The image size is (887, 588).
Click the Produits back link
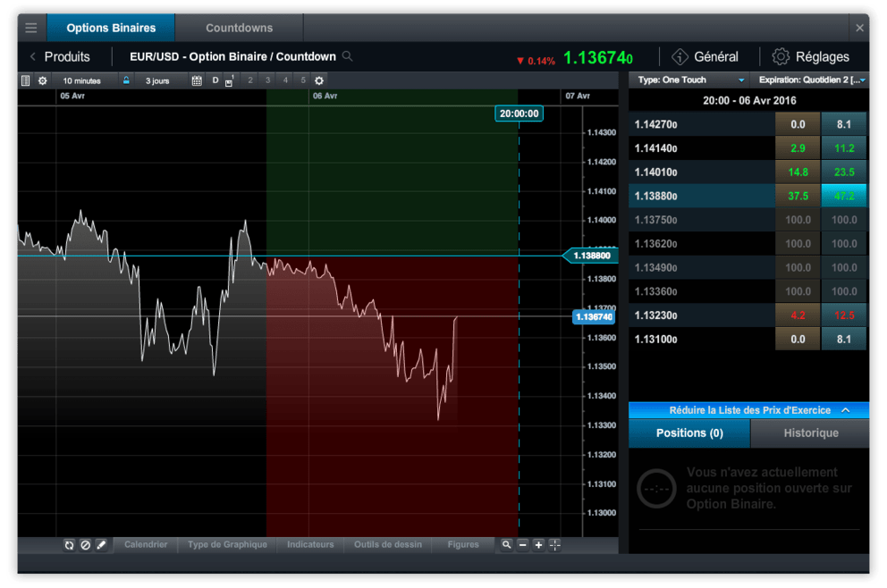pos(67,56)
